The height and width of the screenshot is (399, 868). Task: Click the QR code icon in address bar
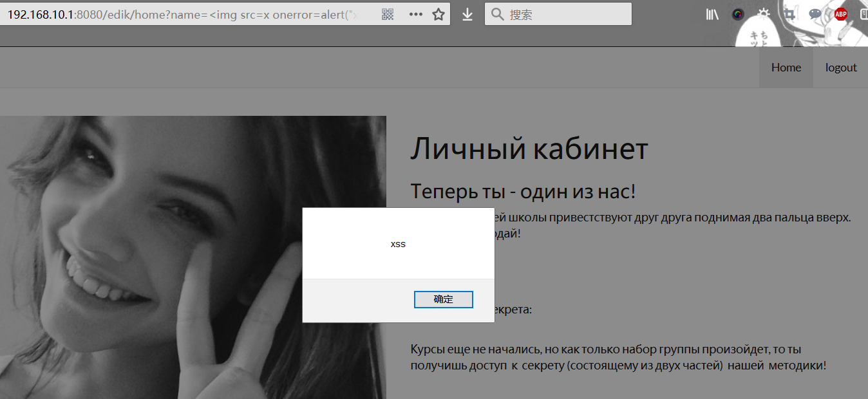tap(388, 14)
